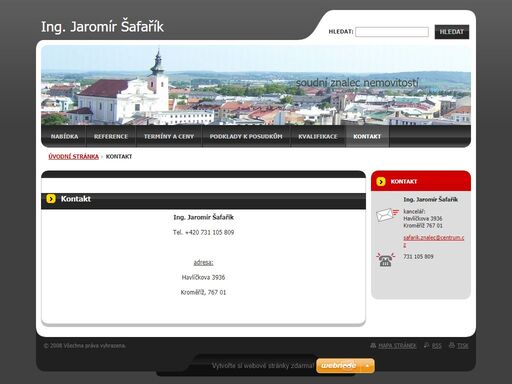Click the safarik.znalec@centrum.cz email link
The height and width of the screenshot is (384, 512).
click(x=433, y=241)
